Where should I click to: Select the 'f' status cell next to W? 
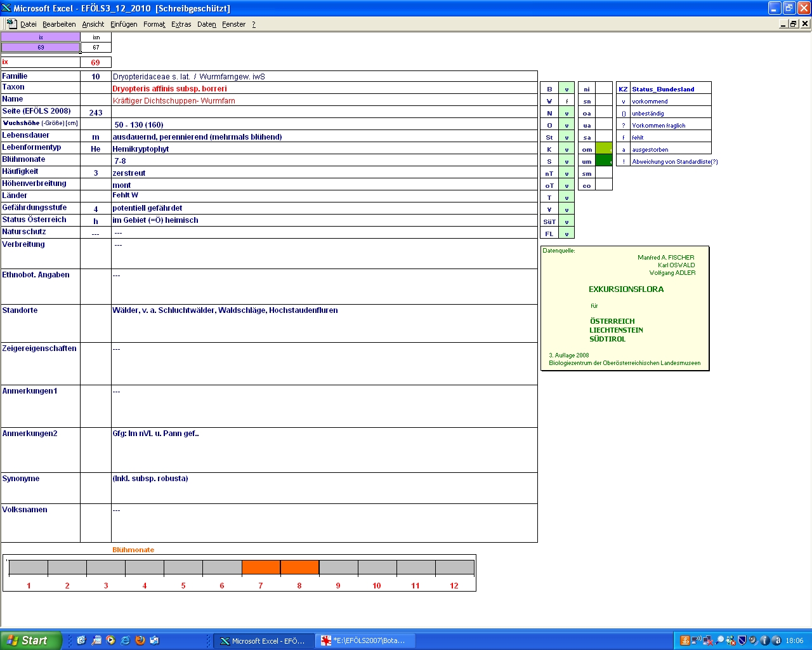(566, 101)
